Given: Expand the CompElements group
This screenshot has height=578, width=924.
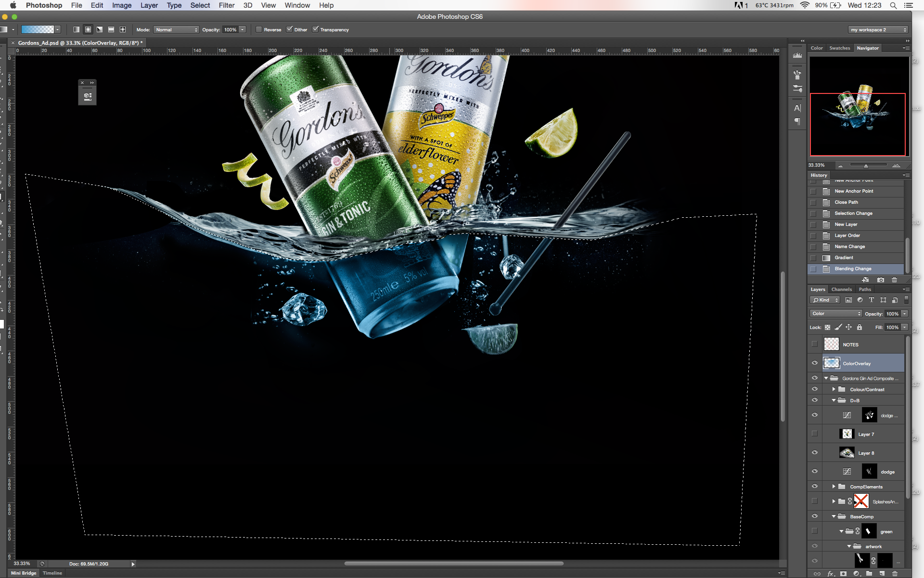Looking at the screenshot, I should pyautogui.click(x=834, y=486).
